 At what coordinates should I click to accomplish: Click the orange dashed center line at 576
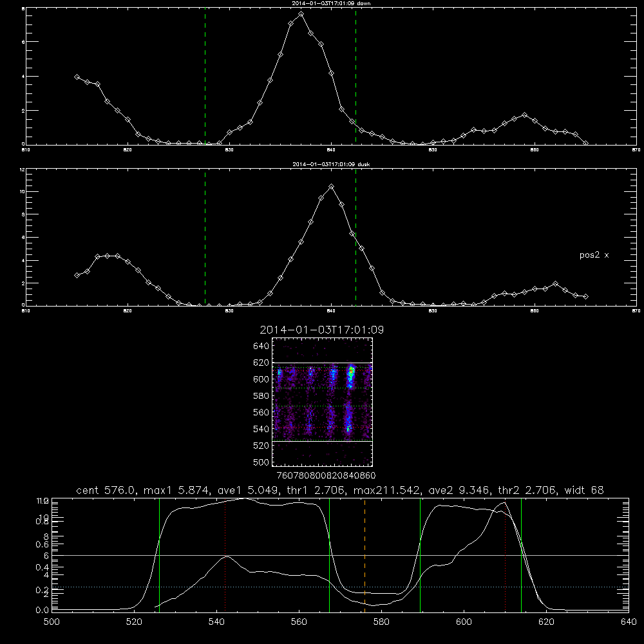(x=365, y=554)
